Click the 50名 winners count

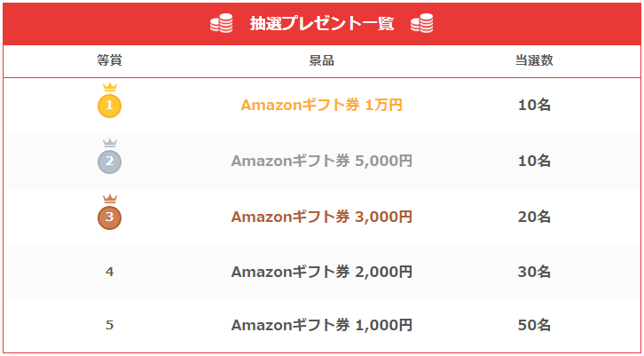pos(534,325)
